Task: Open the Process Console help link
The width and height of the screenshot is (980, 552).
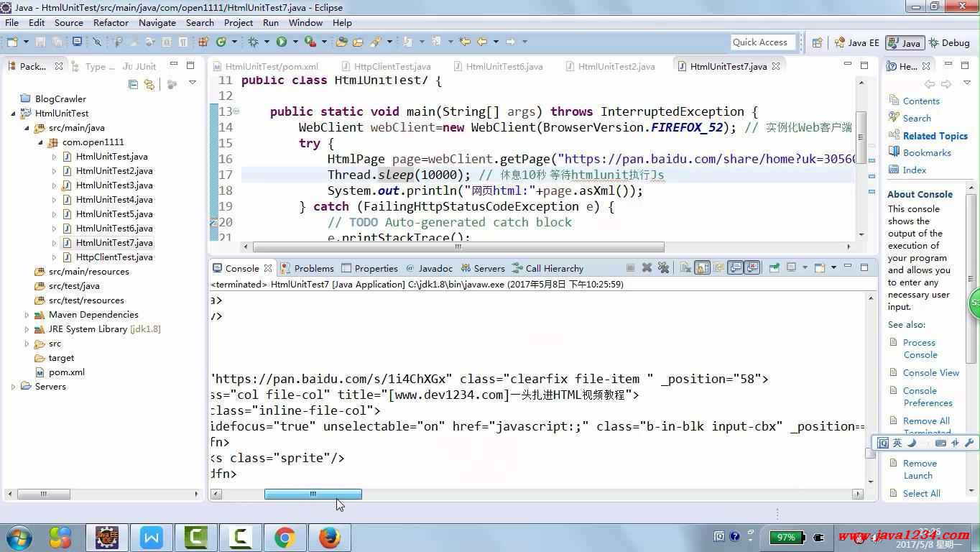Action: click(920, 349)
